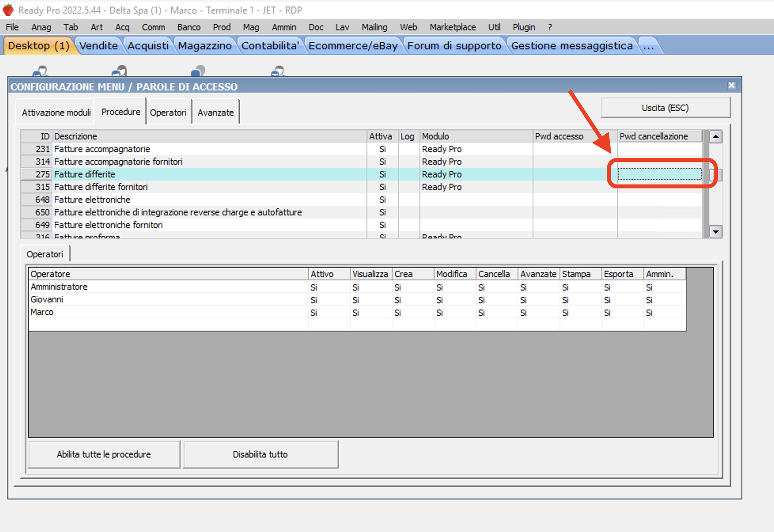The image size is (774, 532).
Task: Switch to the Contabilita' tab
Action: (270, 46)
